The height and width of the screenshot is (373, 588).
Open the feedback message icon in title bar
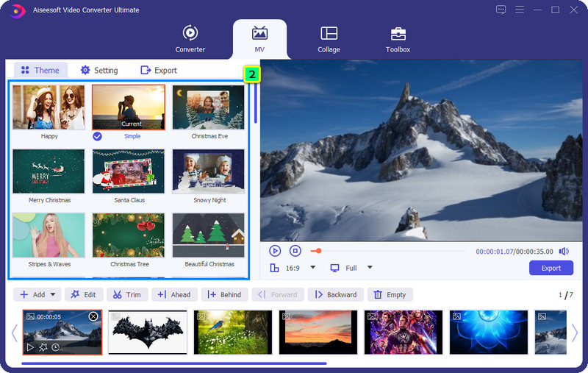(501, 10)
